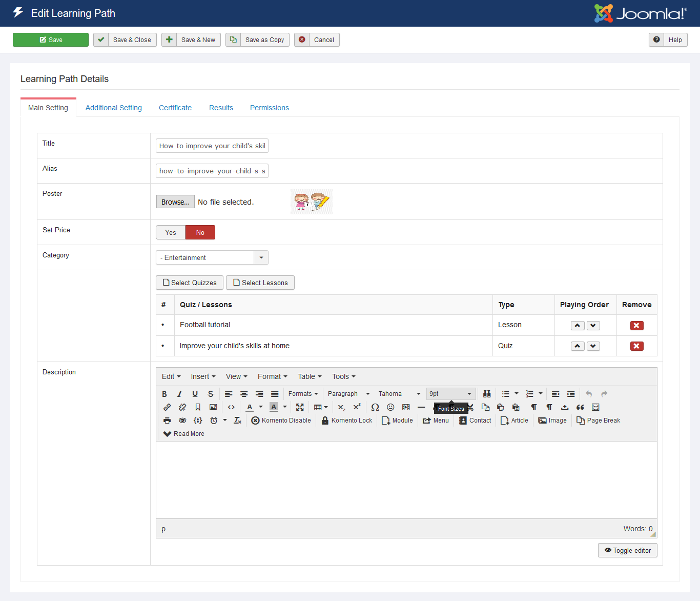The width and height of the screenshot is (700, 601).
Task: Open the emoticons picker
Action: (390, 407)
